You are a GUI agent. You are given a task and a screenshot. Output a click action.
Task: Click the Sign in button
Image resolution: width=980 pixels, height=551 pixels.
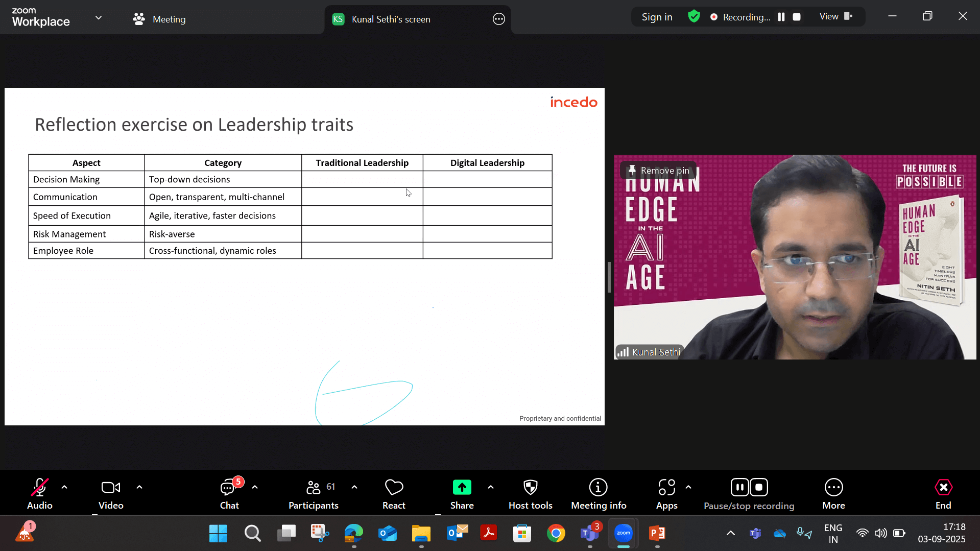[657, 17]
